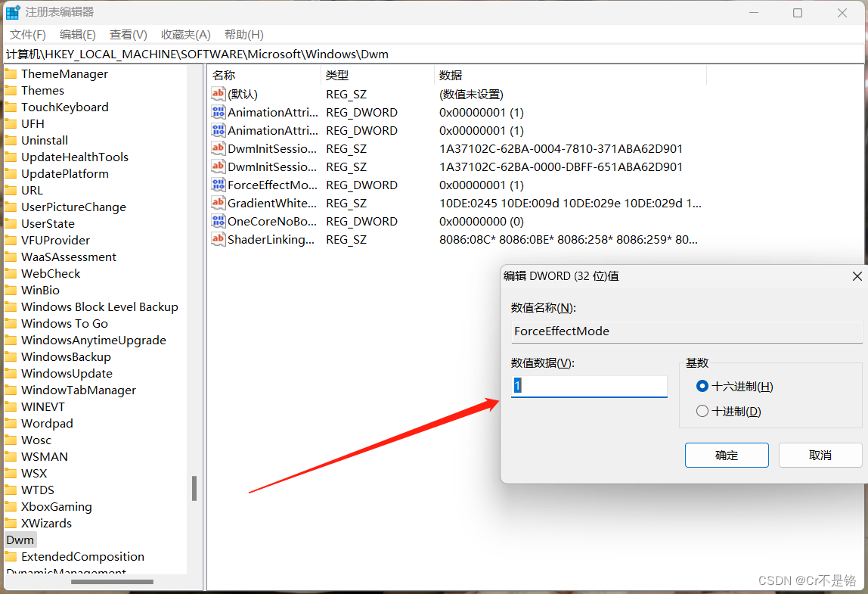This screenshot has width=868, height=594.
Task: Click data starting with 8086:08C*
Action: 569,239
